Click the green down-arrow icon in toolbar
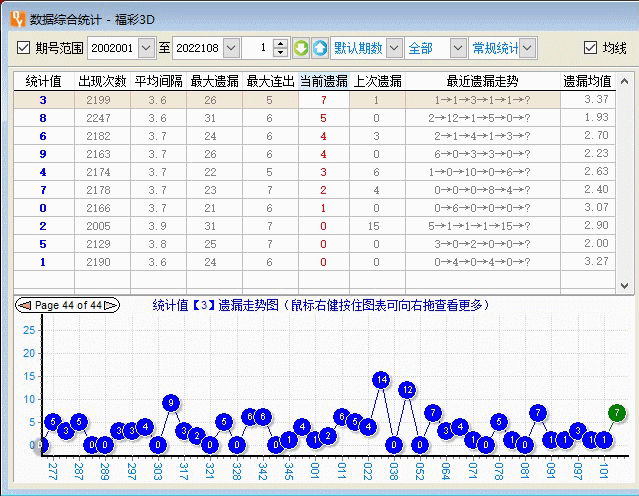 pyautogui.click(x=301, y=48)
